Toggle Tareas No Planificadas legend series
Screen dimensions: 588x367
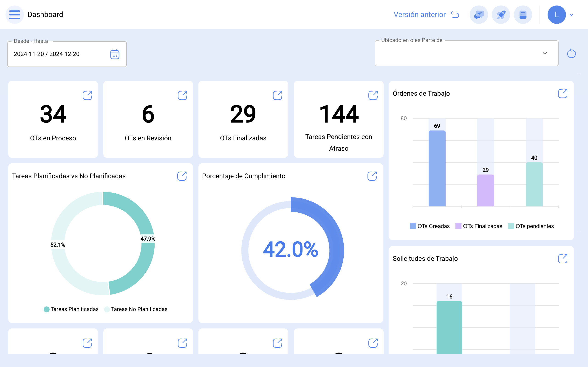click(136, 309)
